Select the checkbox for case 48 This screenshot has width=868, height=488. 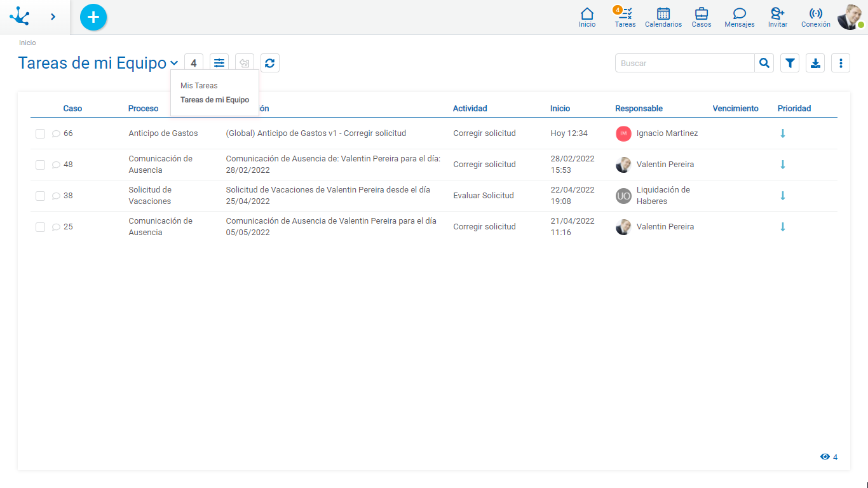[x=40, y=165]
